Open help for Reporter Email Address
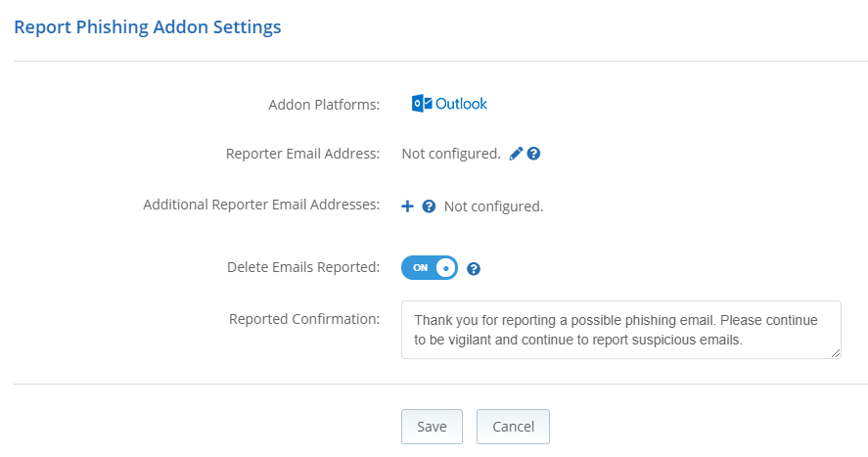 tap(534, 154)
